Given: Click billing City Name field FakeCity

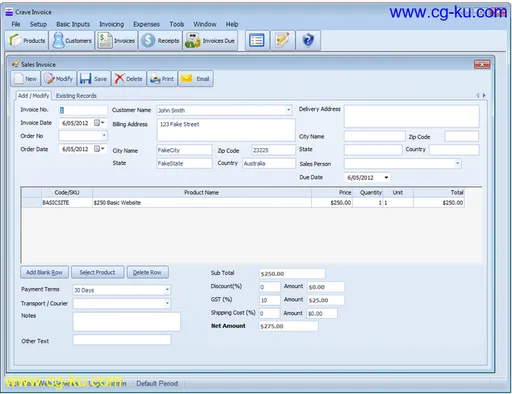Looking at the screenshot, I should pyautogui.click(x=184, y=150).
